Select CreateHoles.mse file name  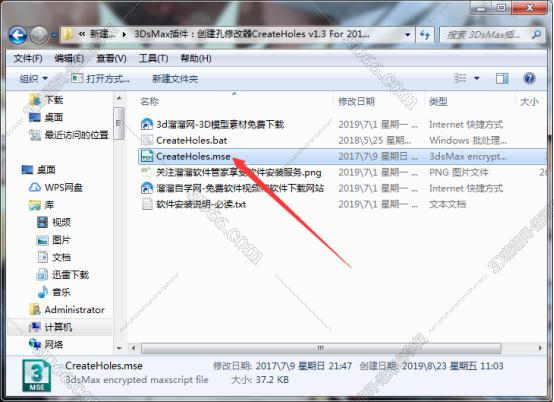coord(193,156)
